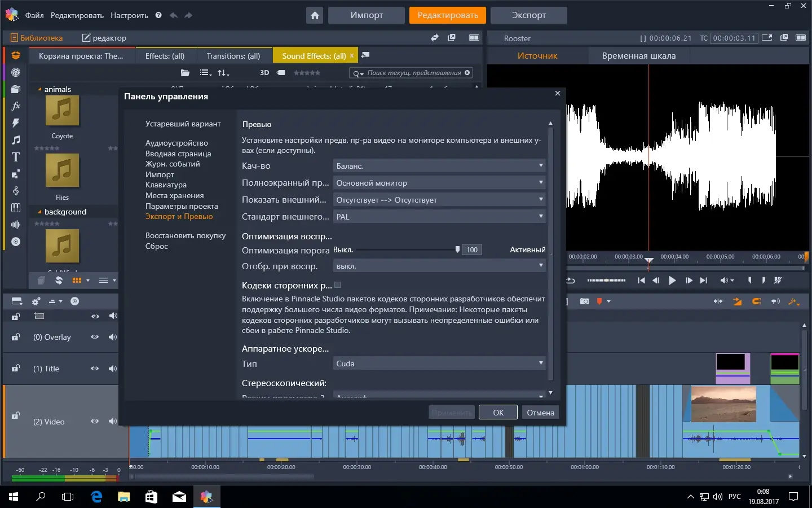
Task: Open the folder icon in library toolbar
Action: 184,73
